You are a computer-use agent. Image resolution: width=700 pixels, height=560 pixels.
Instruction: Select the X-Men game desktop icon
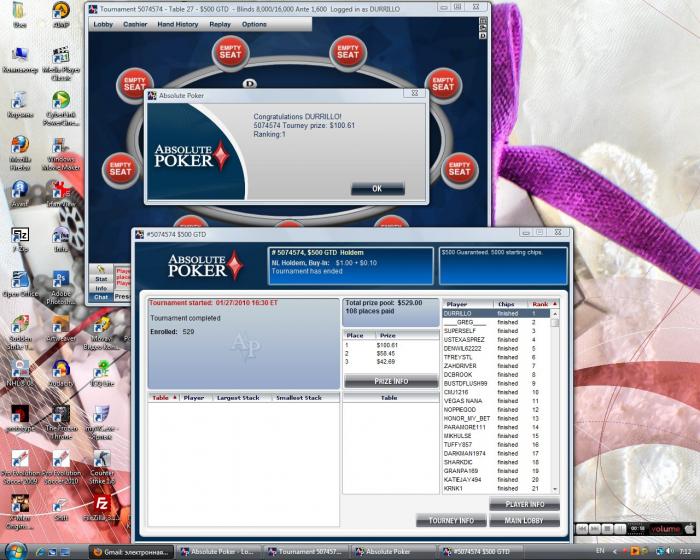pyautogui.click(x=20, y=512)
